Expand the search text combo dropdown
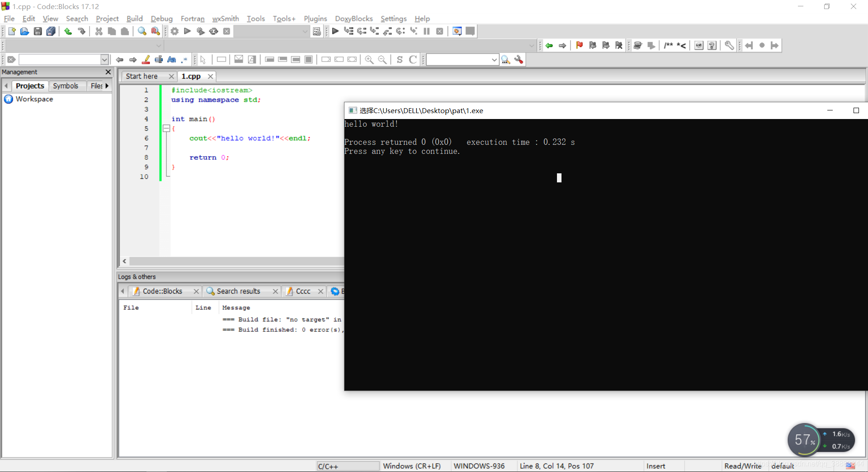This screenshot has width=868, height=472. [x=104, y=59]
